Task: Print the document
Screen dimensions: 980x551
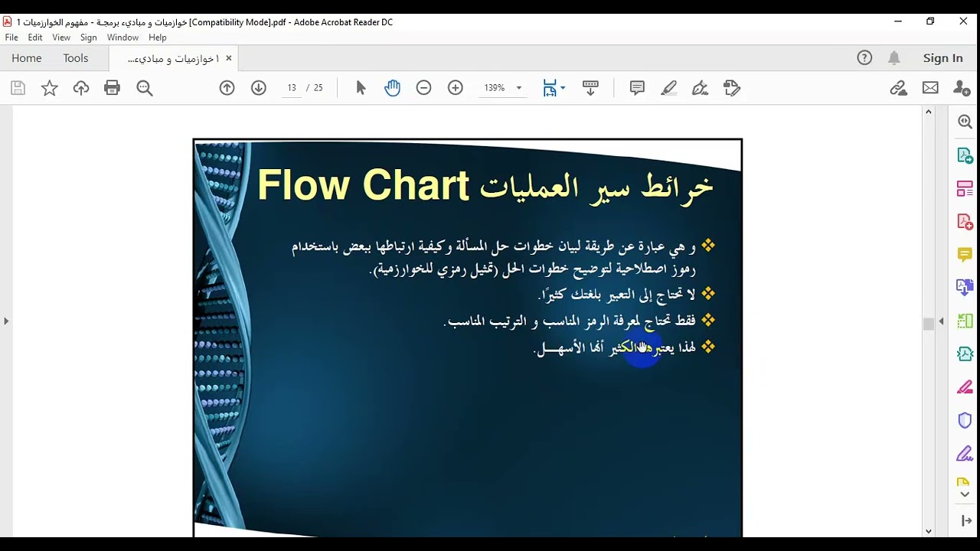Action: point(113,88)
